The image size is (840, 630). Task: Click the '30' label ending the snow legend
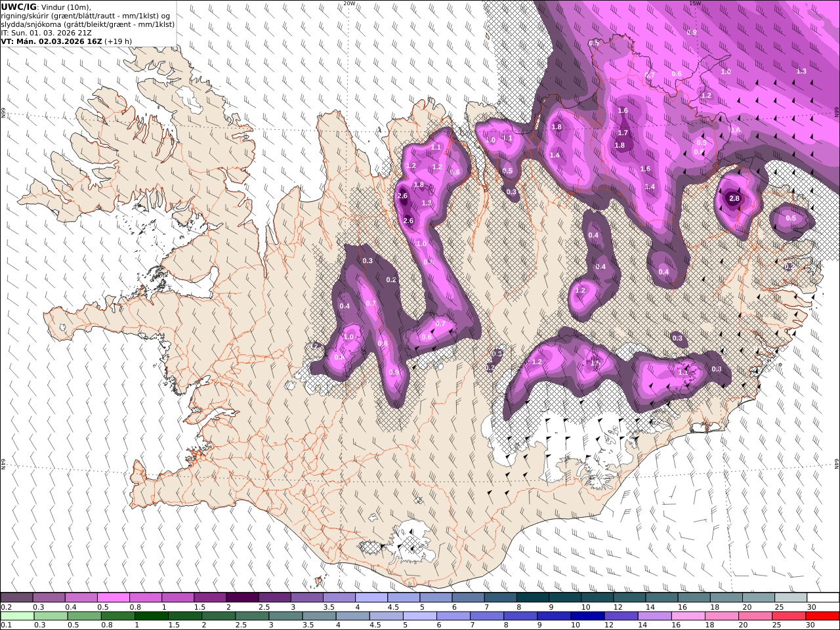pos(811,607)
